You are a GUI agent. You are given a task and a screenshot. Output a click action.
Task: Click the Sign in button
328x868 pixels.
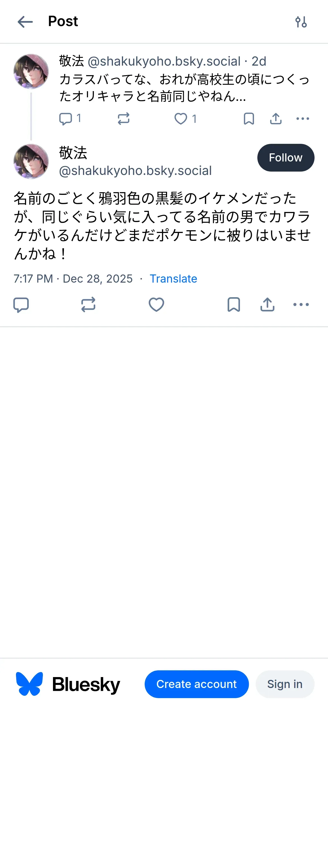tap(285, 684)
